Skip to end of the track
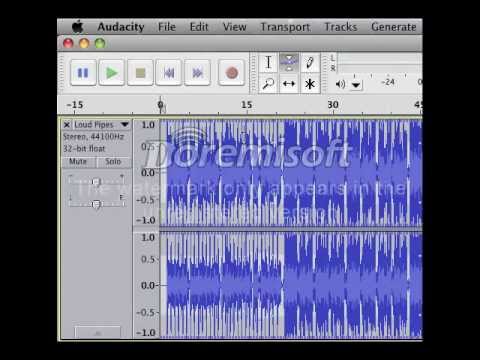This screenshot has height=360, width=480. [197, 73]
